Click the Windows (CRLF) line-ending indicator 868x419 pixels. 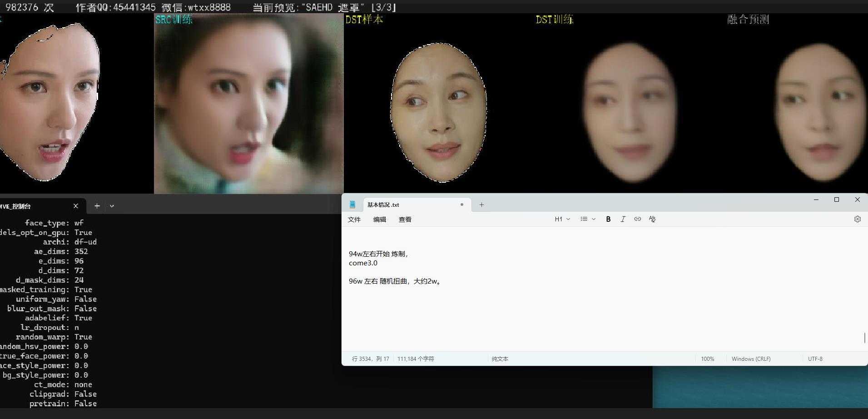point(750,359)
